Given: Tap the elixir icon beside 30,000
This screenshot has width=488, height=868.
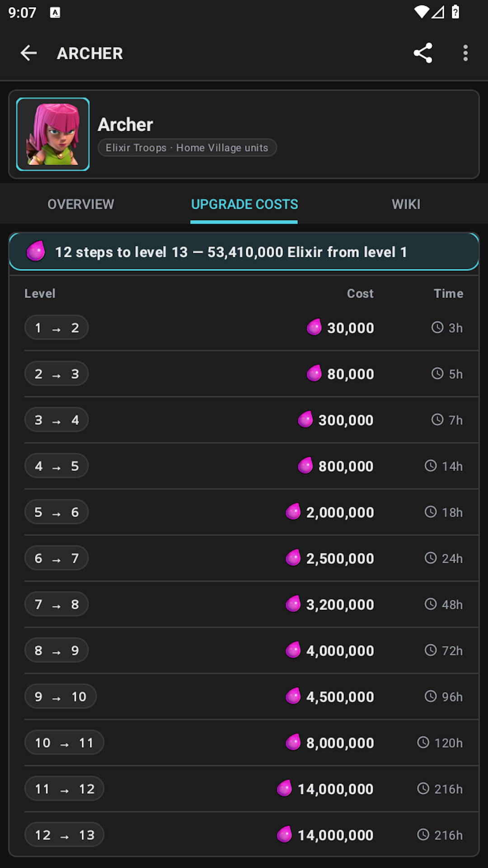Looking at the screenshot, I should [x=314, y=327].
